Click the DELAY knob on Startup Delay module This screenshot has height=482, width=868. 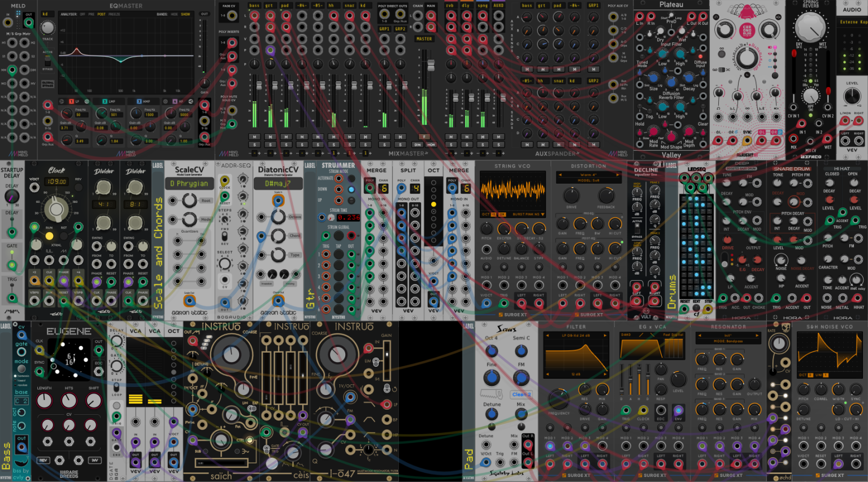[x=11, y=197]
